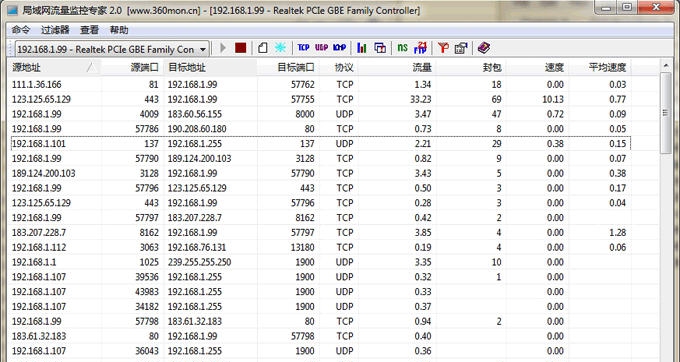Select source address 183.207.228.7

tap(39, 232)
